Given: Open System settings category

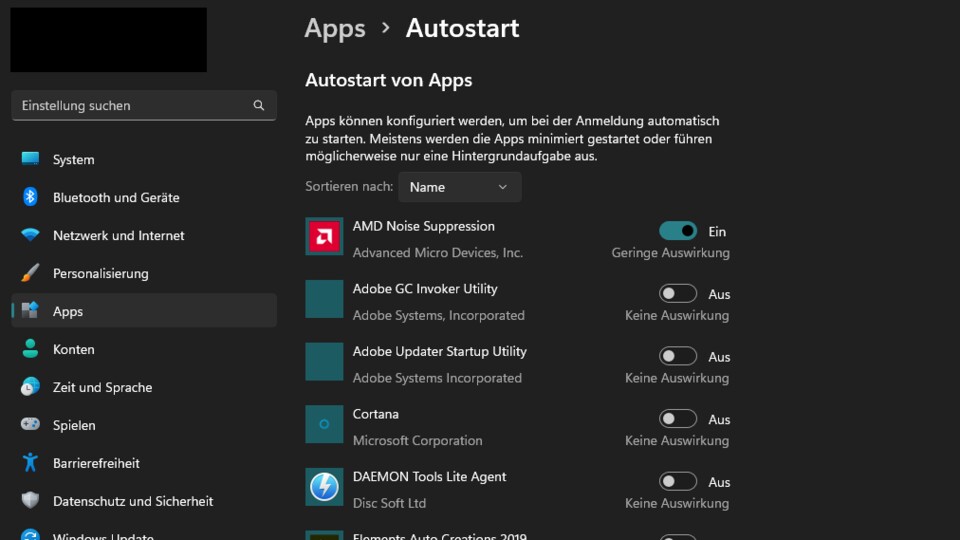Looking at the screenshot, I should (144, 159).
